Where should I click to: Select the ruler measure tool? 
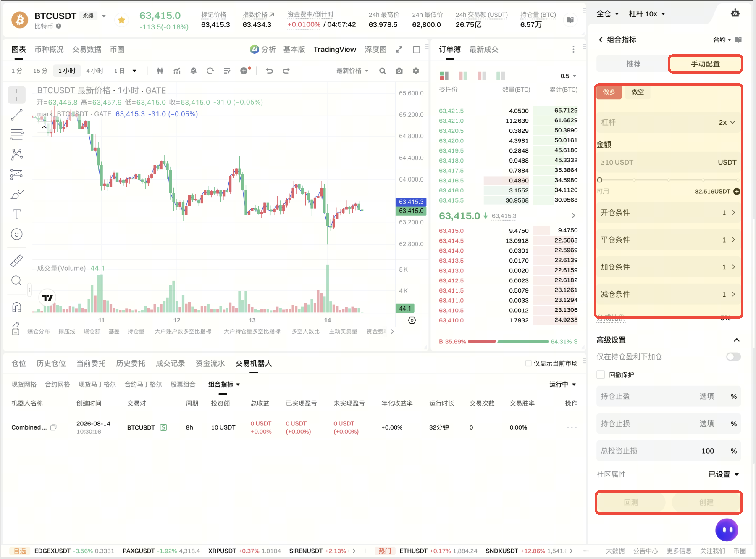click(x=17, y=261)
